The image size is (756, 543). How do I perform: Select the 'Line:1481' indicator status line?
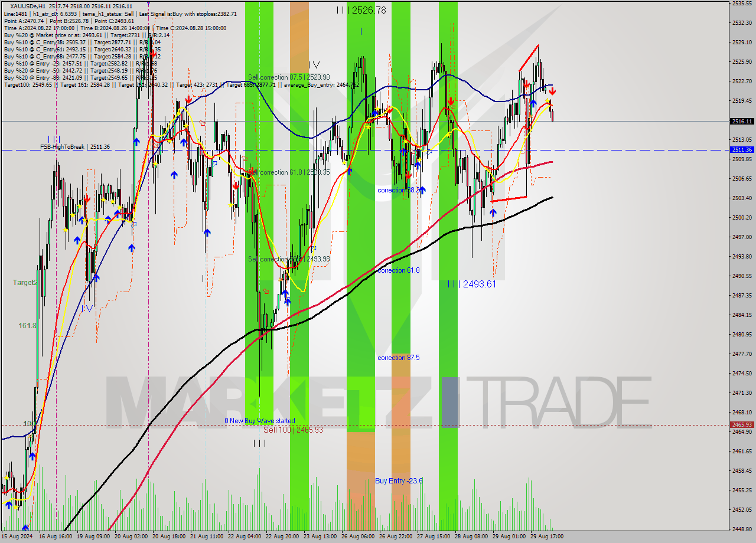coord(120,14)
